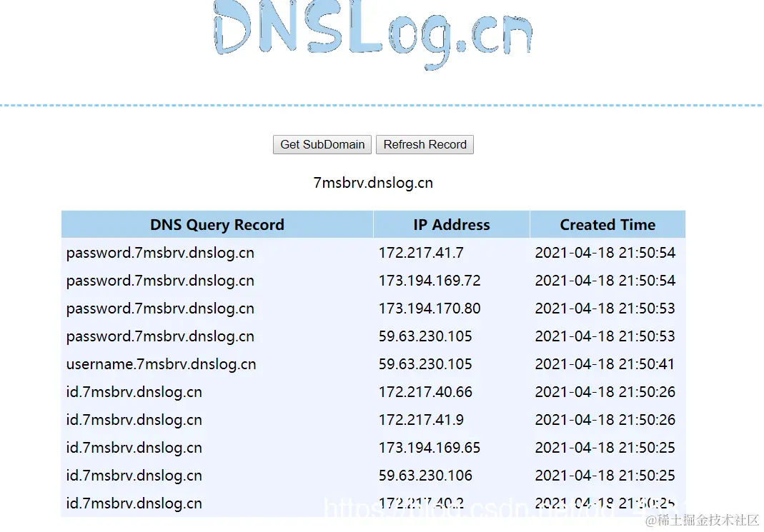764x532 pixels.
Task: Select IP cell 59.63.230.106
Action: pos(425,475)
